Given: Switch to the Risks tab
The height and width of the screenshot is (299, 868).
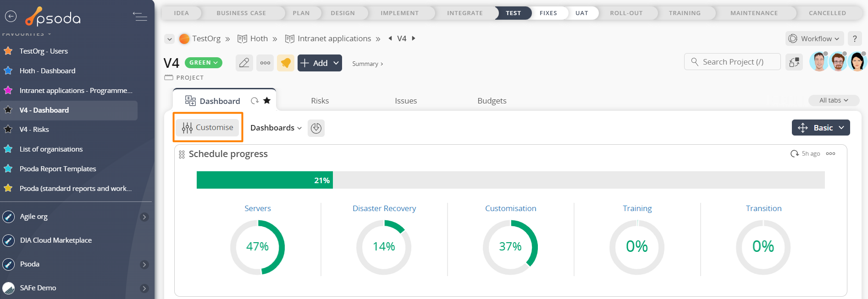Looking at the screenshot, I should click(320, 101).
